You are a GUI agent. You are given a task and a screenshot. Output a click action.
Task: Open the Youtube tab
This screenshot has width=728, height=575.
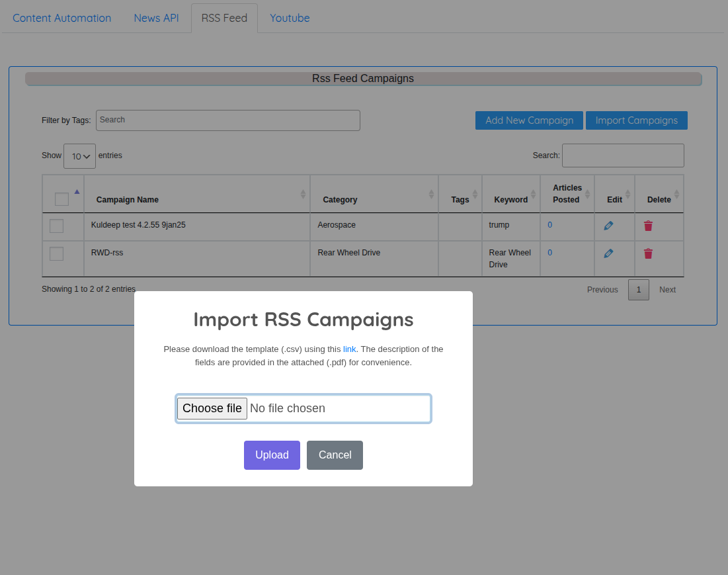point(290,18)
